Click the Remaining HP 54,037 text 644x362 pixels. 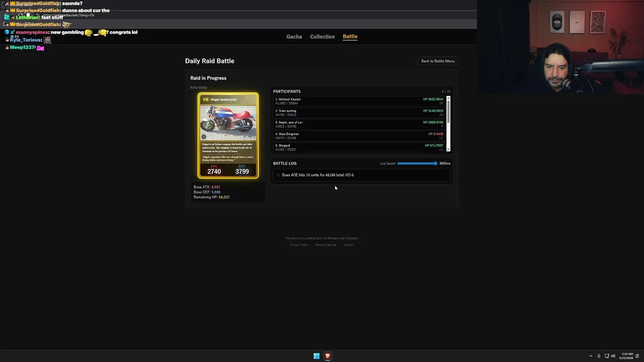tap(211, 197)
